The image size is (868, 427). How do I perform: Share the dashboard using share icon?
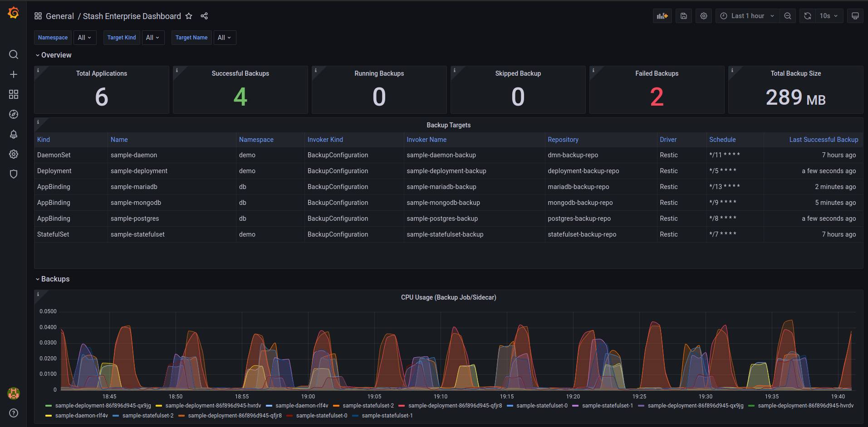[204, 16]
